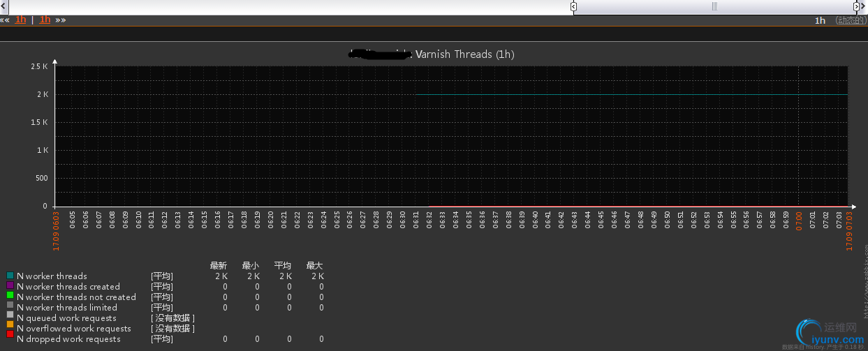Screen dimensions: 868x351
Task: Click 'N worker threads not created' legend label
Action: pos(76,297)
